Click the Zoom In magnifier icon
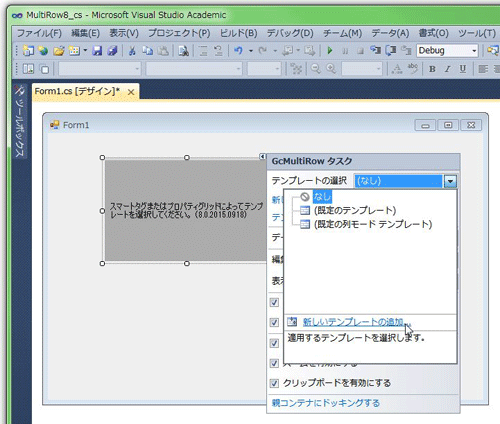 click(x=331, y=69)
